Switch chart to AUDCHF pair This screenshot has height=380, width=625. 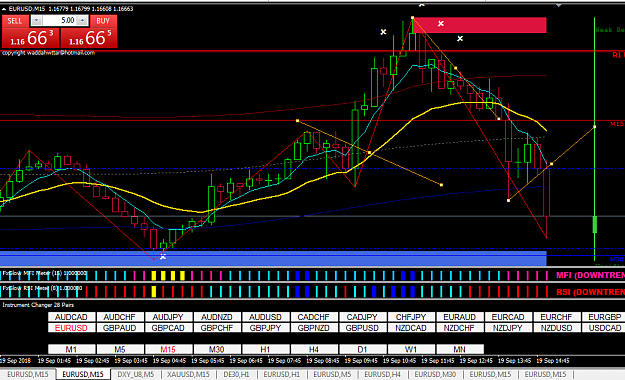point(120,317)
